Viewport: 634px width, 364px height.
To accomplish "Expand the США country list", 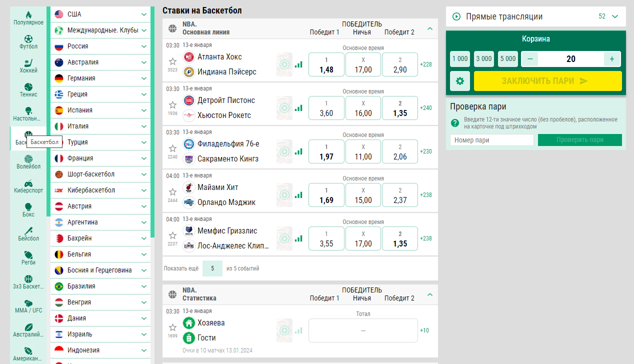I will tap(144, 14).
